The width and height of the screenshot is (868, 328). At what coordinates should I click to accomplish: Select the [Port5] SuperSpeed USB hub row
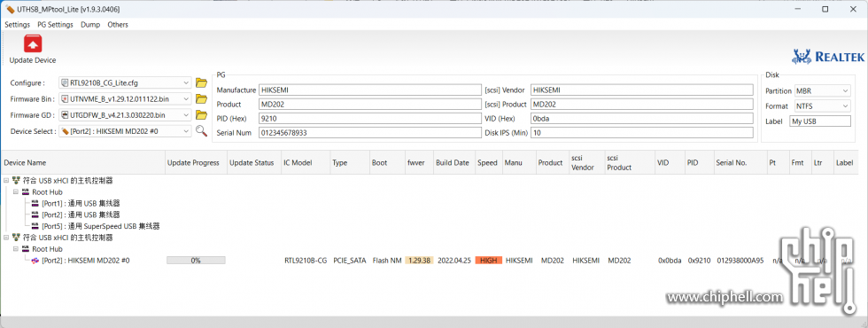[101, 226]
